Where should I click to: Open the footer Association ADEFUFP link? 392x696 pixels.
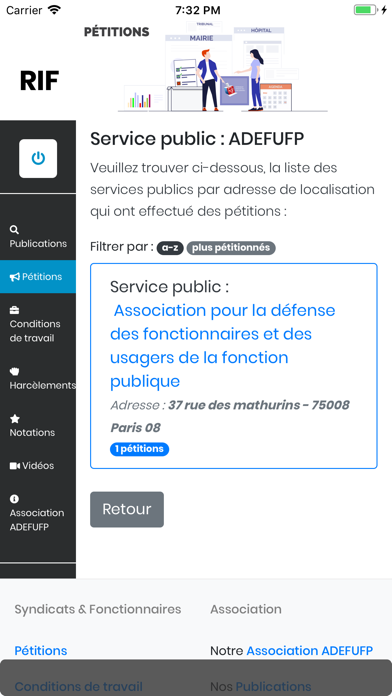coord(309,651)
